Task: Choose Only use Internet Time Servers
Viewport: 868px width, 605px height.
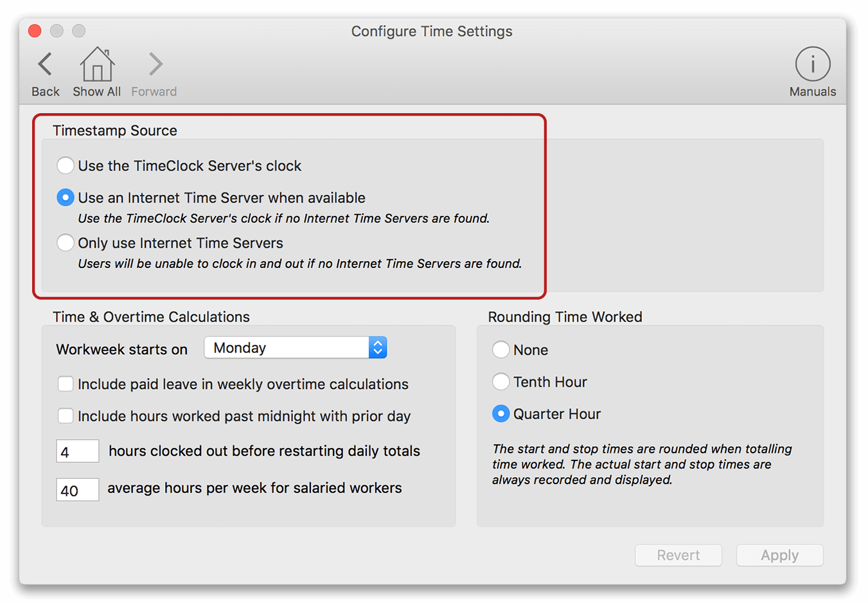Action: click(x=66, y=243)
